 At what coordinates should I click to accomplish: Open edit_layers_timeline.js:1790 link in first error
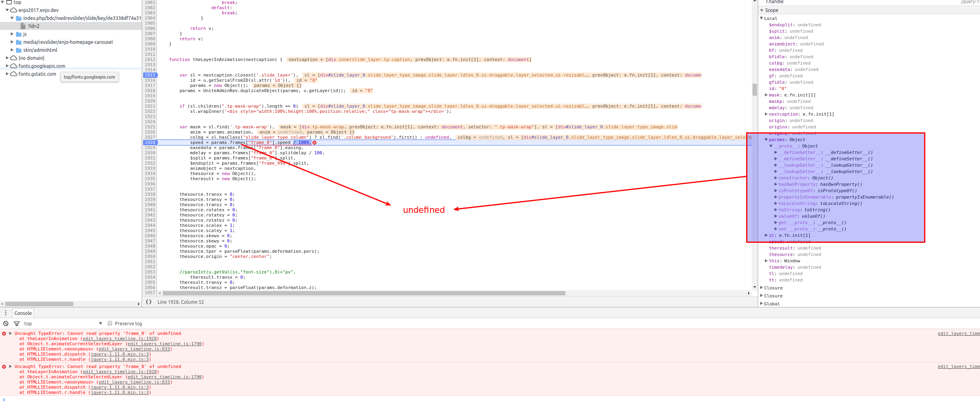165,344
